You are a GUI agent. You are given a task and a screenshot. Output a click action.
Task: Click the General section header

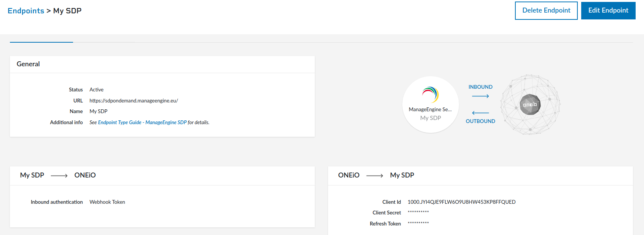tap(28, 64)
